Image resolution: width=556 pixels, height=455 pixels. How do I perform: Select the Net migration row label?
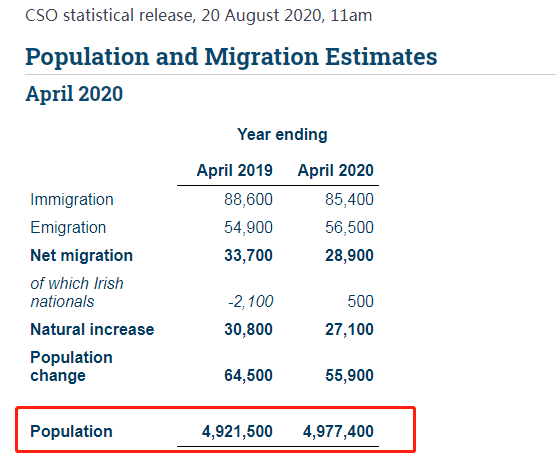(x=82, y=255)
